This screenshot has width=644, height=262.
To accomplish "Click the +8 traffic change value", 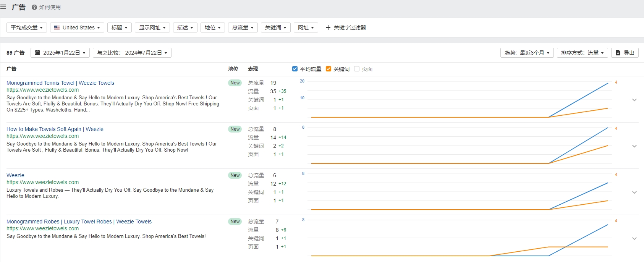I will click(283, 230).
